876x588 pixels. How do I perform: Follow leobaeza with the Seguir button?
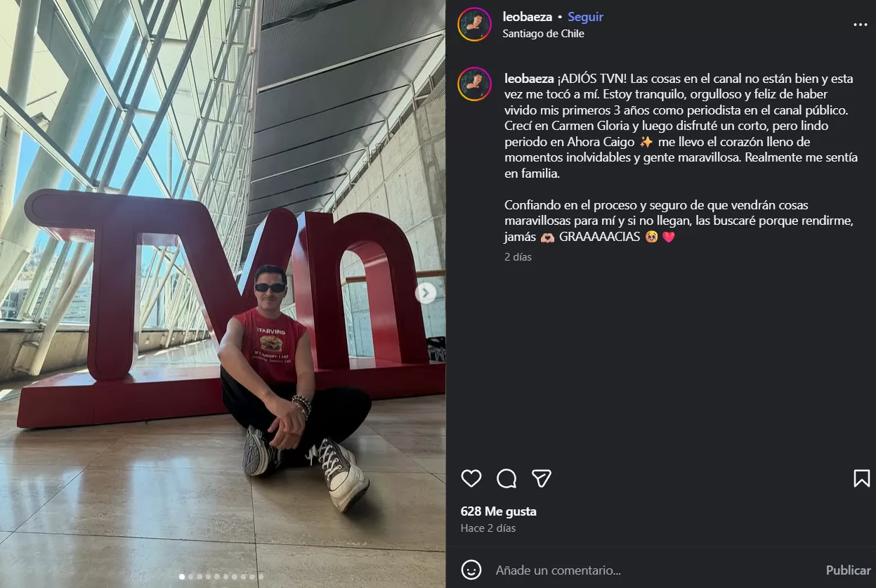[585, 18]
